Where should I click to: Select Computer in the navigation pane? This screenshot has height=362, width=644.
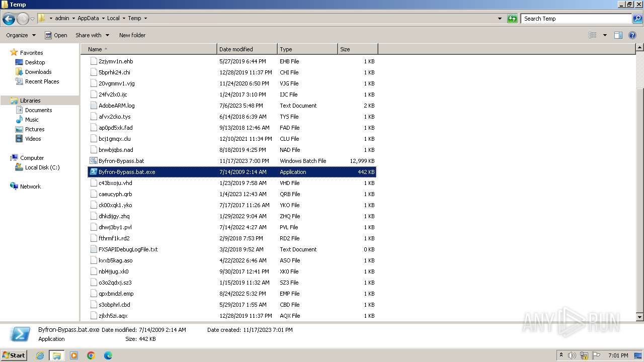(32, 158)
